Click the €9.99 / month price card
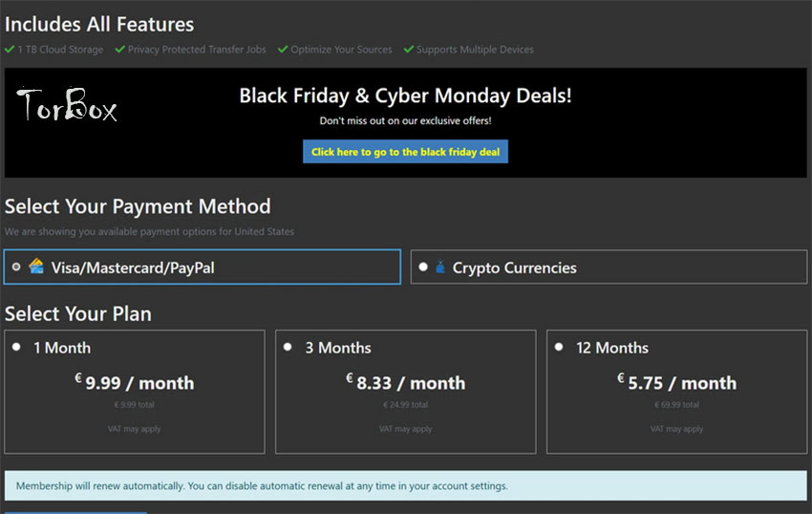Viewport: 812px width, 514px height. (135, 392)
